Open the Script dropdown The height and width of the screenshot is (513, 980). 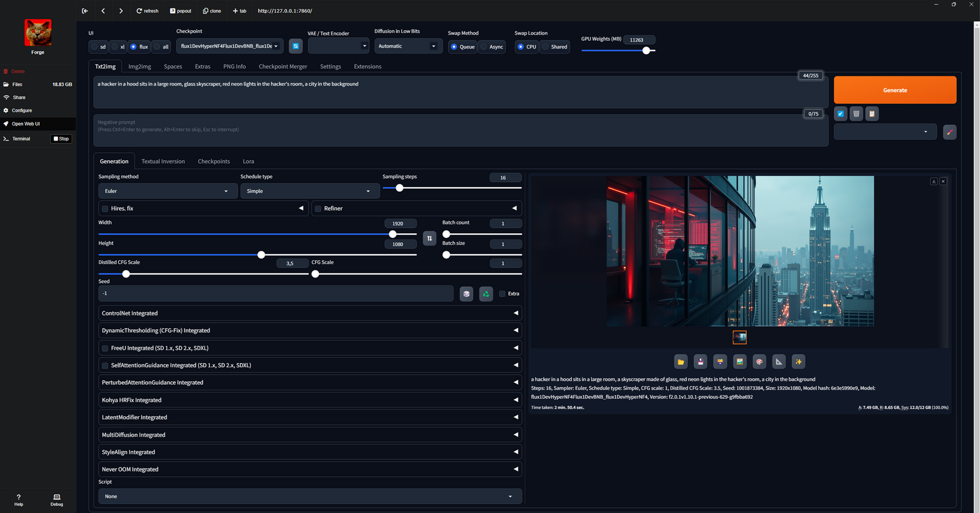click(x=309, y=497)
